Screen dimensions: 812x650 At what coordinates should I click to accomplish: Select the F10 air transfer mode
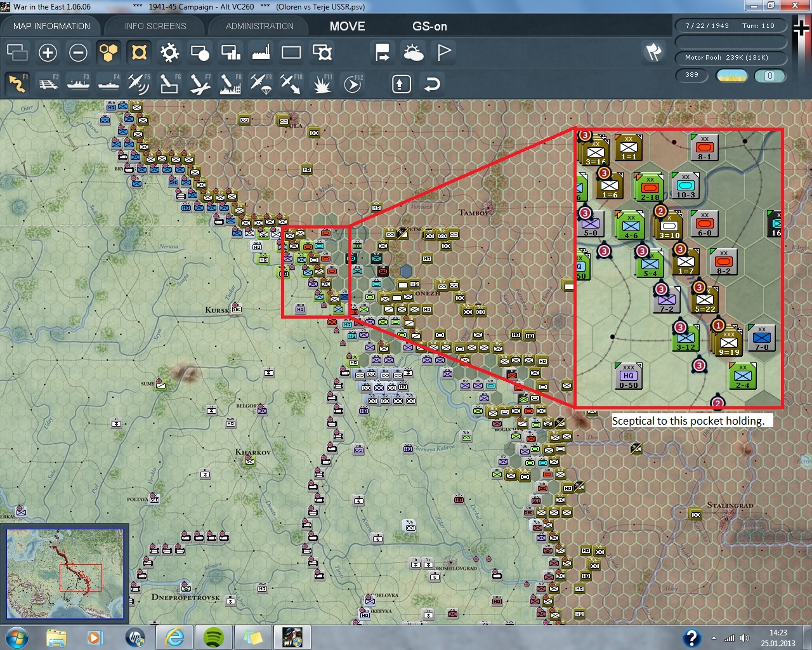(291, 84)
